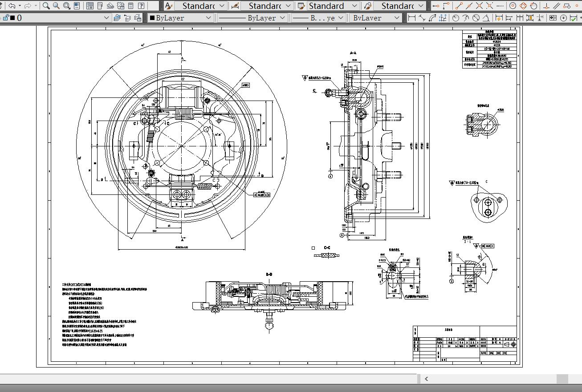Screen dimensions: 582x392
Task: Select the Temporary Track Point snap
Action: coord(435,6)
